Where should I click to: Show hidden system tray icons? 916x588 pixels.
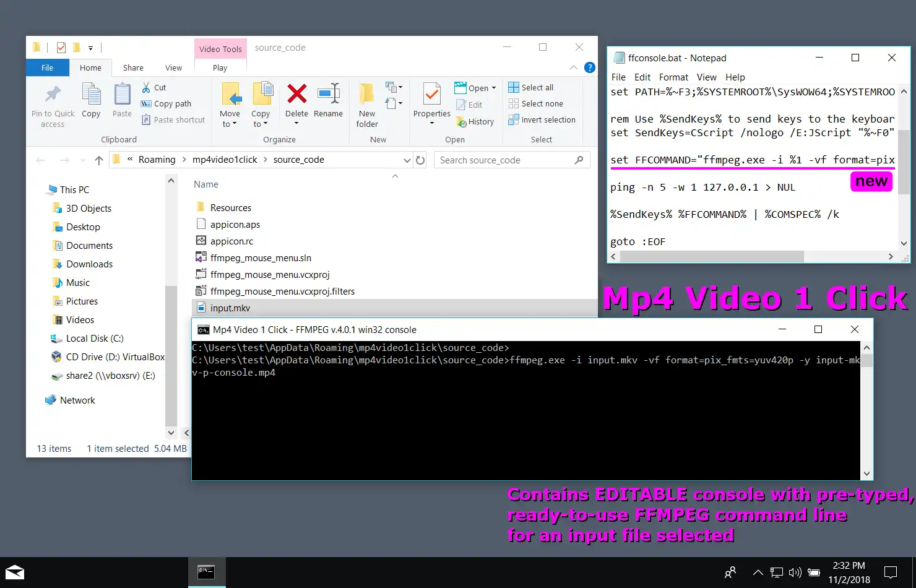click(758, 573)
